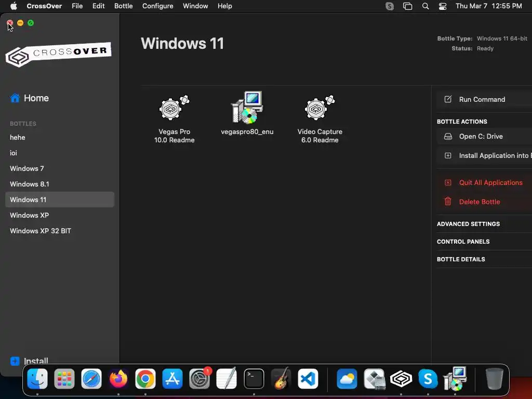Viewport: 532px width, 399px height.
Task: Click the date and time in menu bar
Action: (488, 6)
